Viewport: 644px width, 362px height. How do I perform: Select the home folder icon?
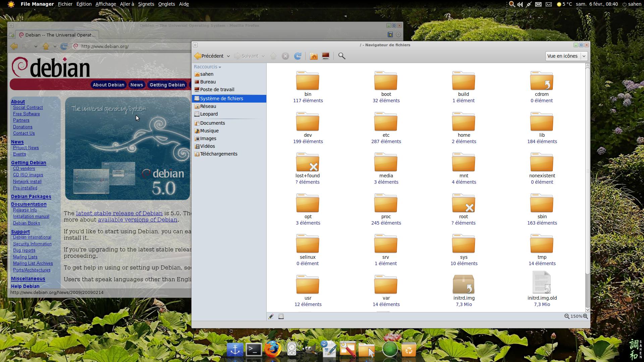point(464,121)
